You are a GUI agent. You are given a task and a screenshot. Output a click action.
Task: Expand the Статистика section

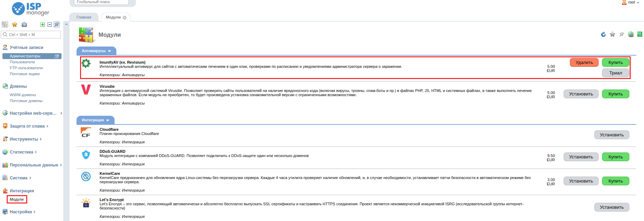[21, 152]
